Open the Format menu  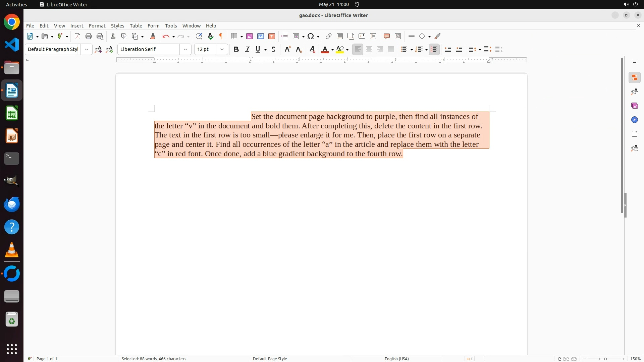pyautogui.click(x=97, y=26)
